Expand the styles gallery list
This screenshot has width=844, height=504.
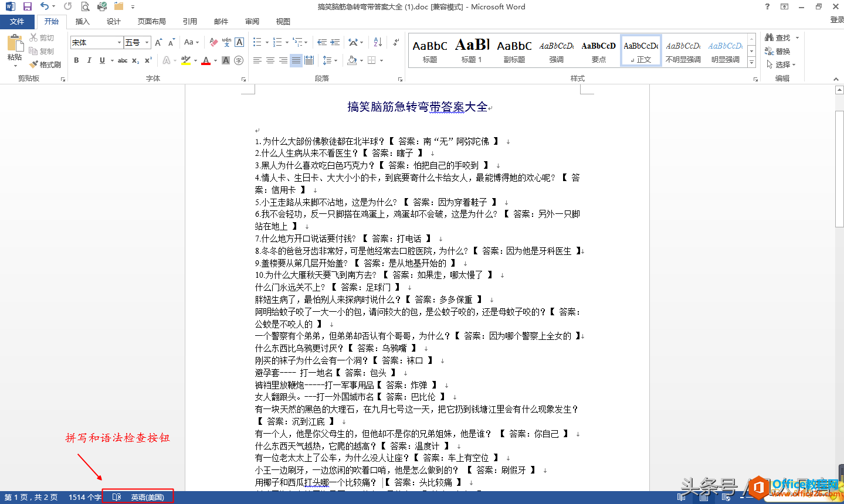(752, 62)
